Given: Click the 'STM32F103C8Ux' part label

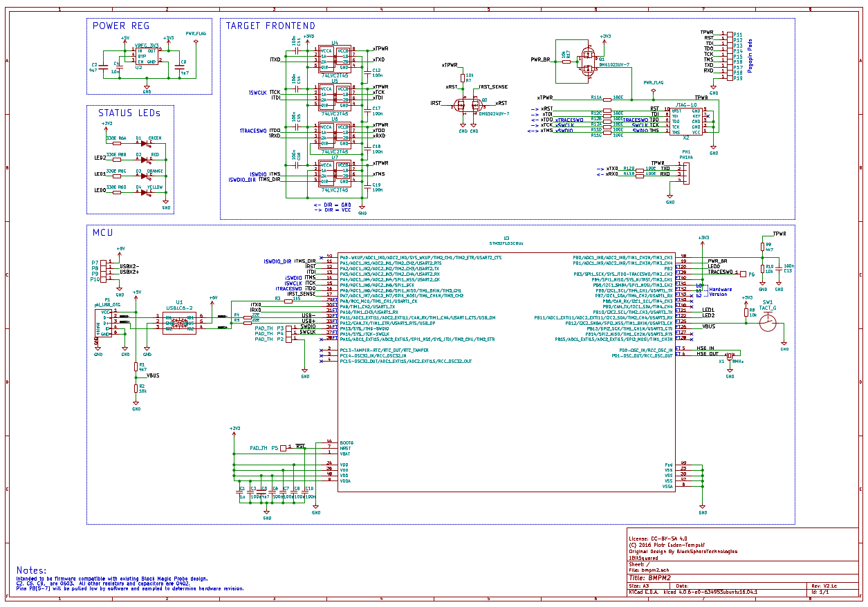Looking at the screenshot, I should [x=506, y=243].
